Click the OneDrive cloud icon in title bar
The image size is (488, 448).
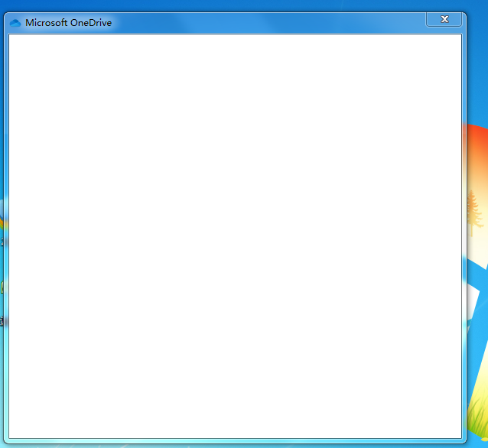[x=15, y=23]
